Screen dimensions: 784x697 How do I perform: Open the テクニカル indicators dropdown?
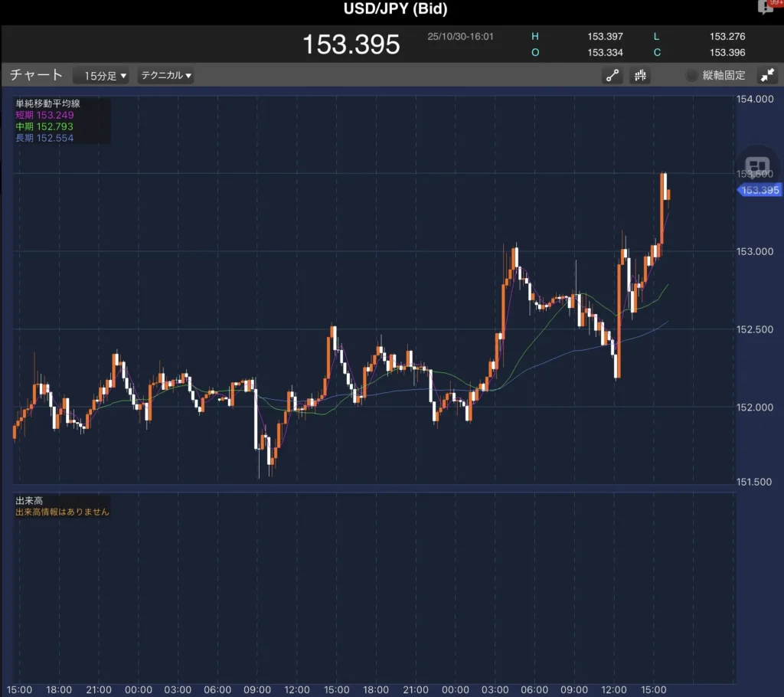[166, 75]
